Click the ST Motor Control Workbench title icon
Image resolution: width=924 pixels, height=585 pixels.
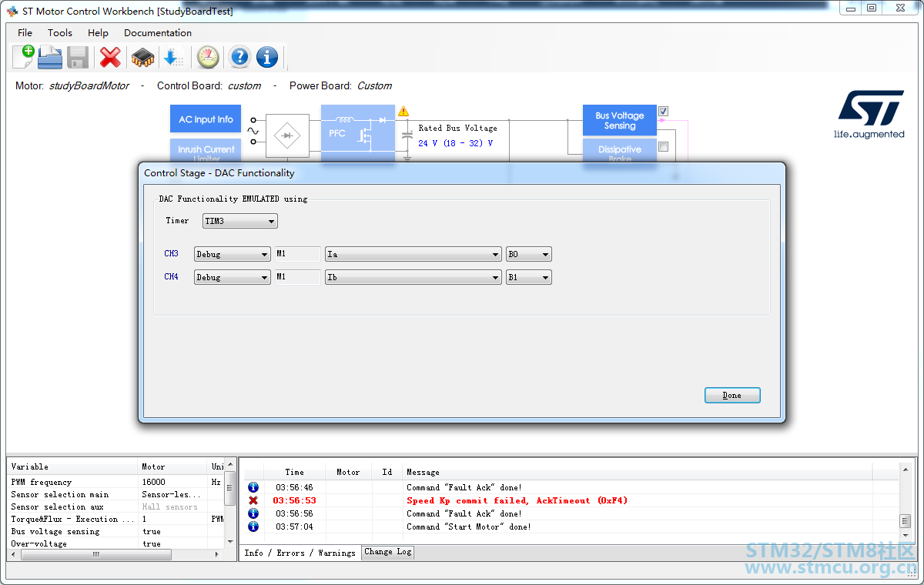12,11
